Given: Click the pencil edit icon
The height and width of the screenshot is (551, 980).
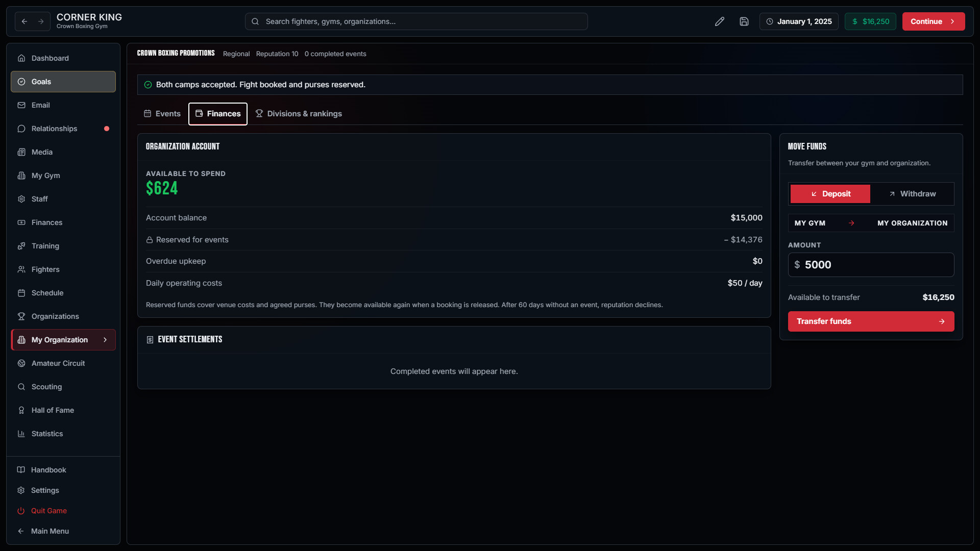Looking at the screenshot, I should click(720, 21).
